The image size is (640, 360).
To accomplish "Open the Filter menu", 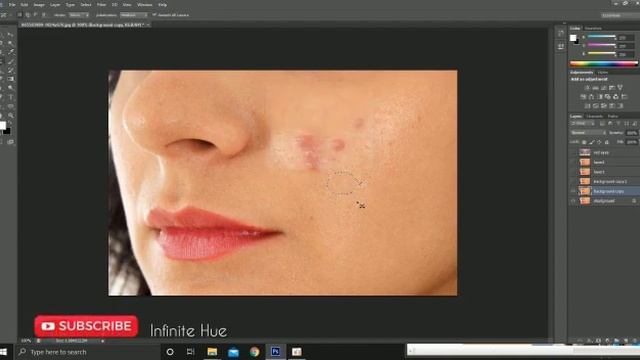I will (101, 5).
